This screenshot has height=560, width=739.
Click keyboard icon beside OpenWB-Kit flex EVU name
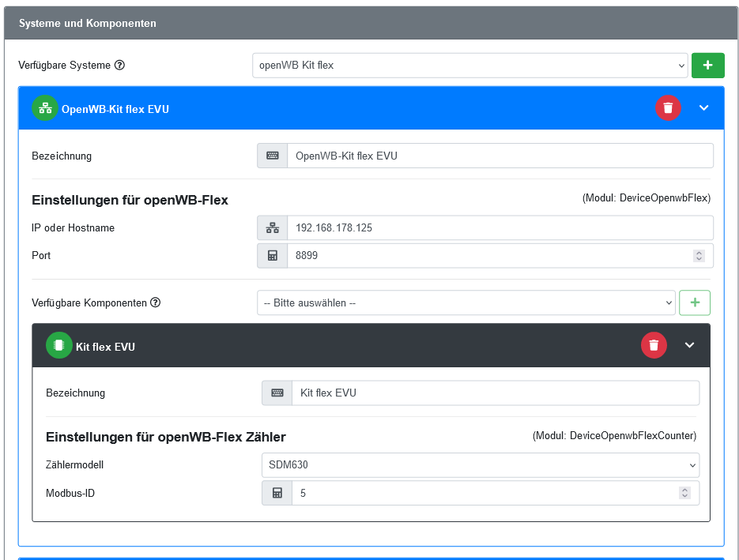273,156
